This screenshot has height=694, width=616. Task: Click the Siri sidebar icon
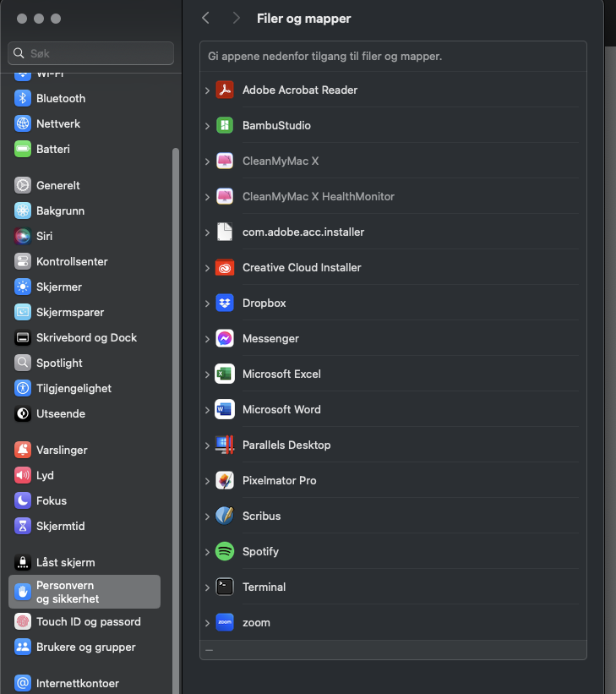tap(23, 236)
